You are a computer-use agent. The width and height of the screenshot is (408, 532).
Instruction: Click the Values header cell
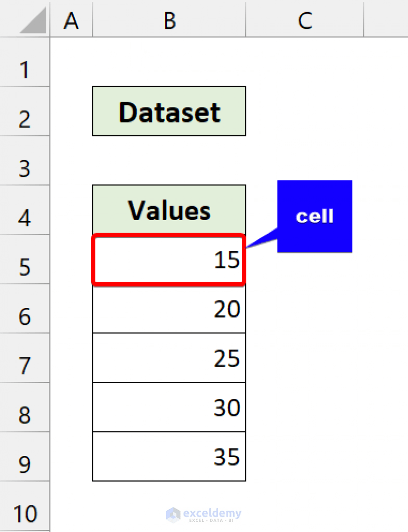169,209
